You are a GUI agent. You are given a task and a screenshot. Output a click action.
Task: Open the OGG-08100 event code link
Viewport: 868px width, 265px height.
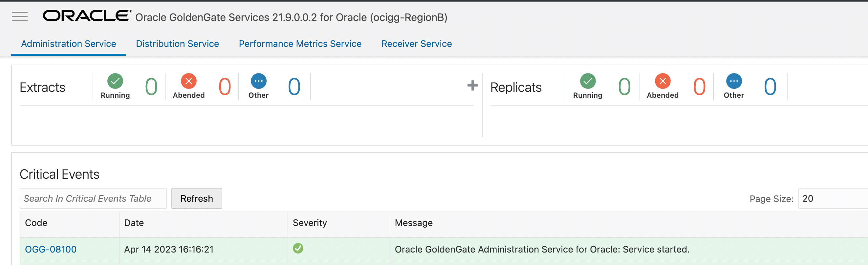pyautogui.click(x=51, y=249)
